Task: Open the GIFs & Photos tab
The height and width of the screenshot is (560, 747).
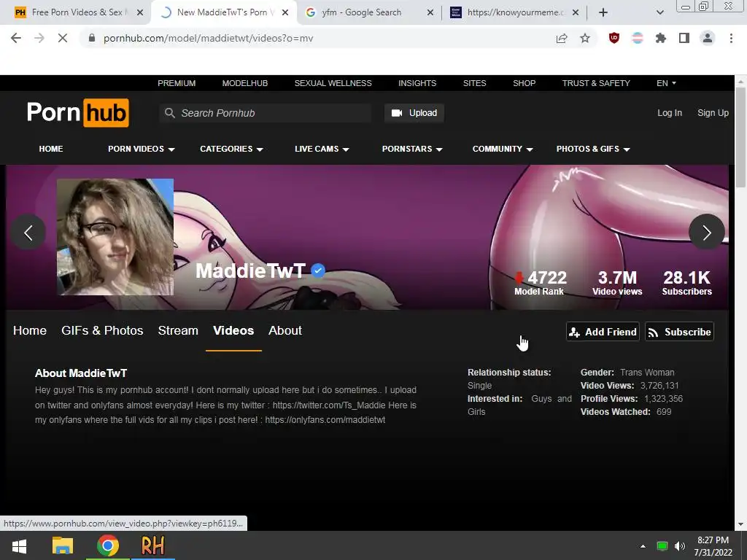Action: click(x=102, y=330)
